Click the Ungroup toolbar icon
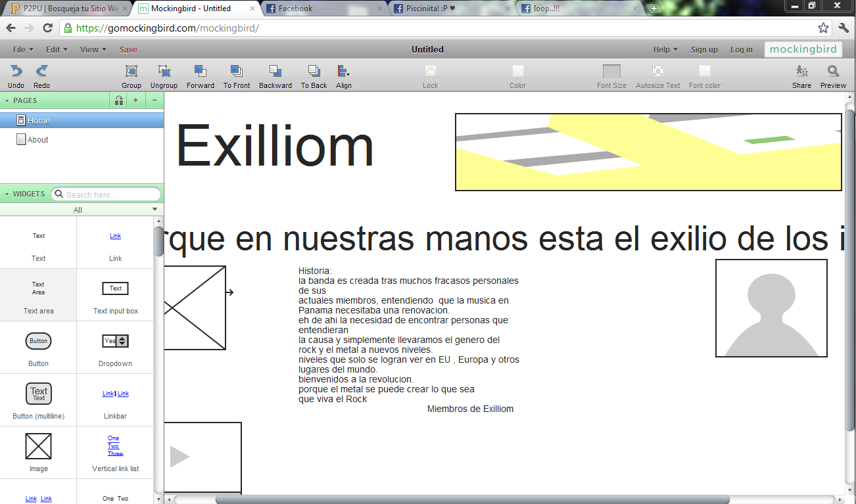Screen dimensions: 856x504 164,71
